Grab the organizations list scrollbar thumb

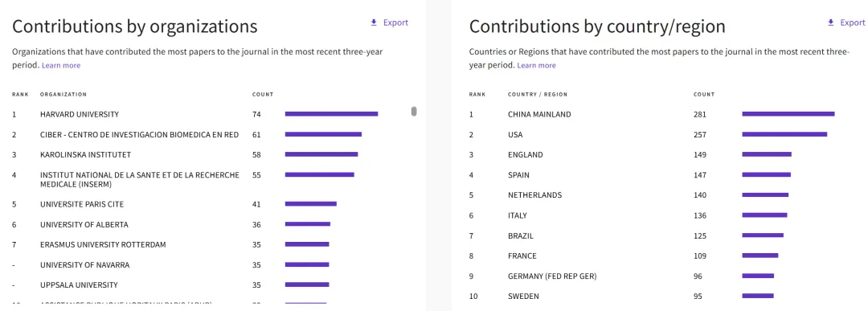click(414, 111)
